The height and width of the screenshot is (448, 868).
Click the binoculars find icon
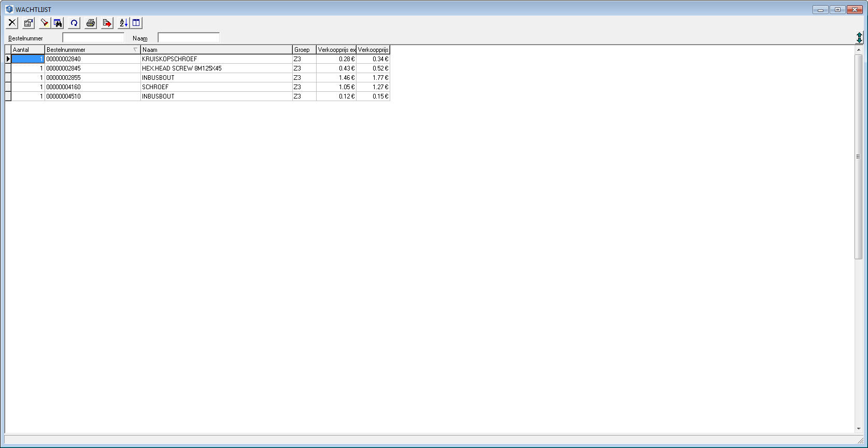58,23
